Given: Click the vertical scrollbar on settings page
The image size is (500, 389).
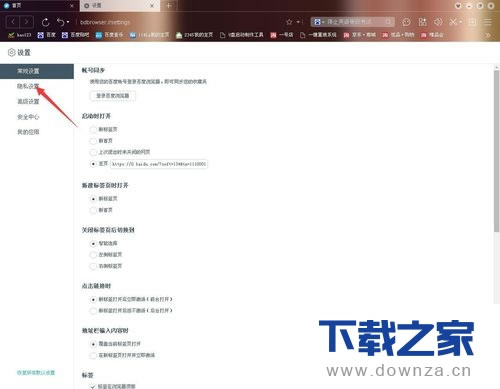Looking at the screenshot, I should [497, 150].
